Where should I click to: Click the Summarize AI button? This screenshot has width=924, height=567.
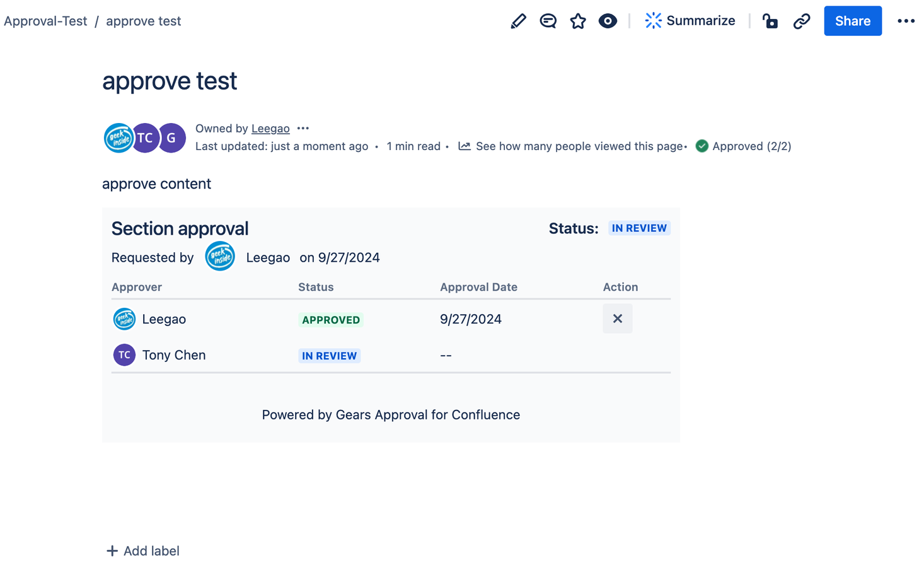coord(690,21)
